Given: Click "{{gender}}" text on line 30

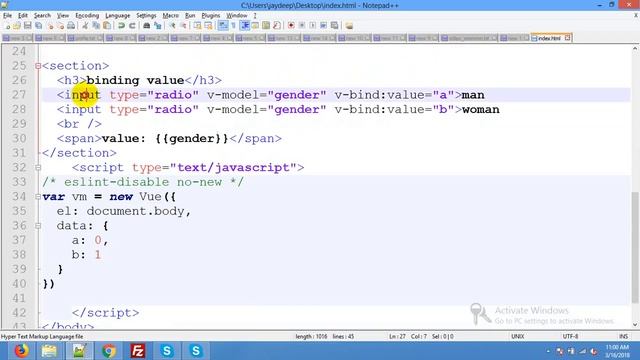Looking at the screenshot, I should click(x=192, y=138).
